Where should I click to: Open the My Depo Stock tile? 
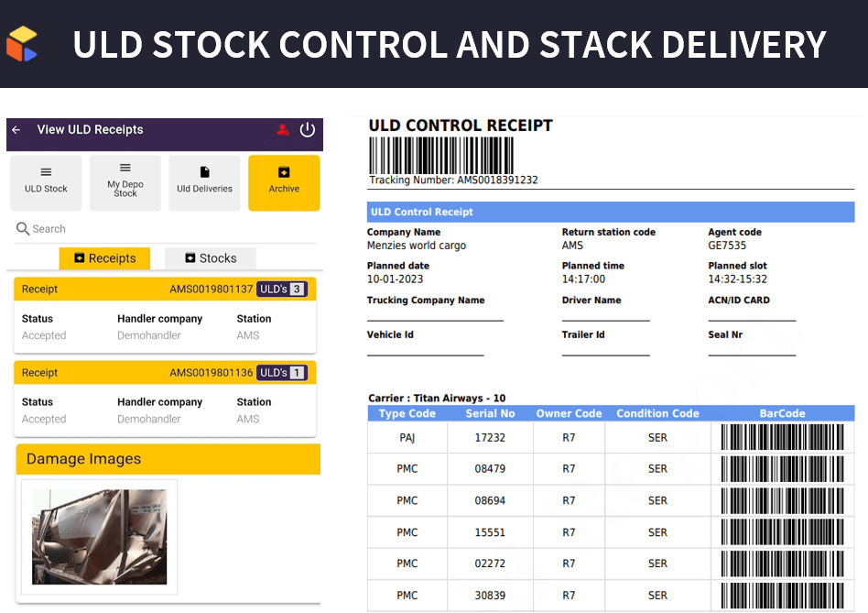[125, 182]
